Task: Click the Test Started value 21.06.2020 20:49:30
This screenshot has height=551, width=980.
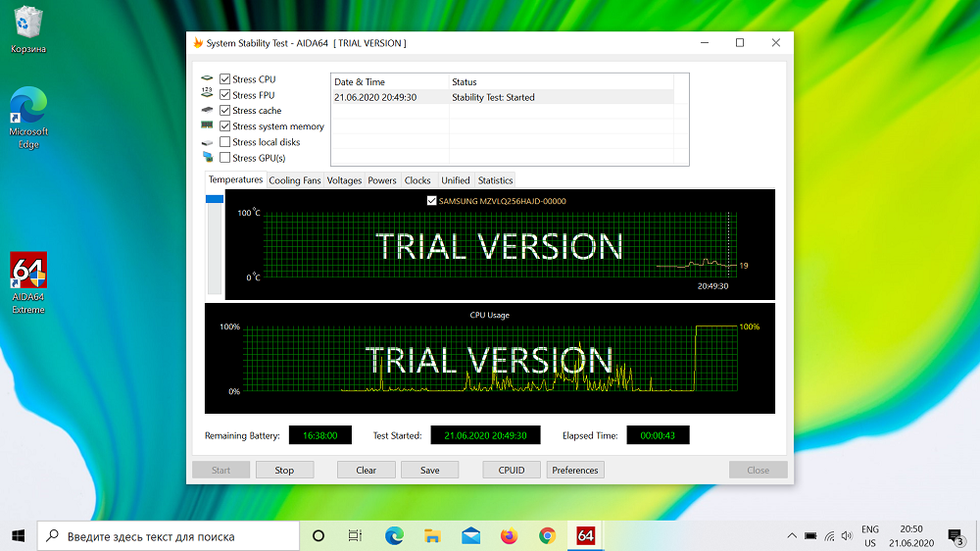Action: point(485,435)
